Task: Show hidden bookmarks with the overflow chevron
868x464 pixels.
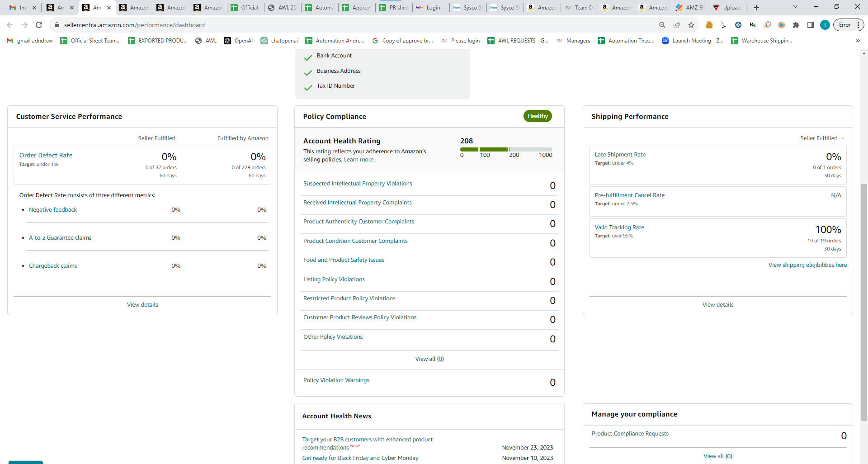Action: click(858, 41)
